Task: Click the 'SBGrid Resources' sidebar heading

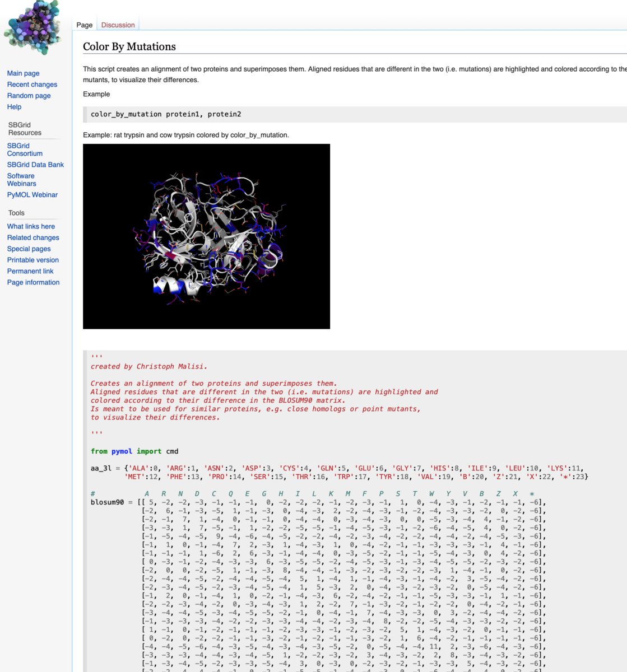Action: pyautogui.click(x=25, y=129)
